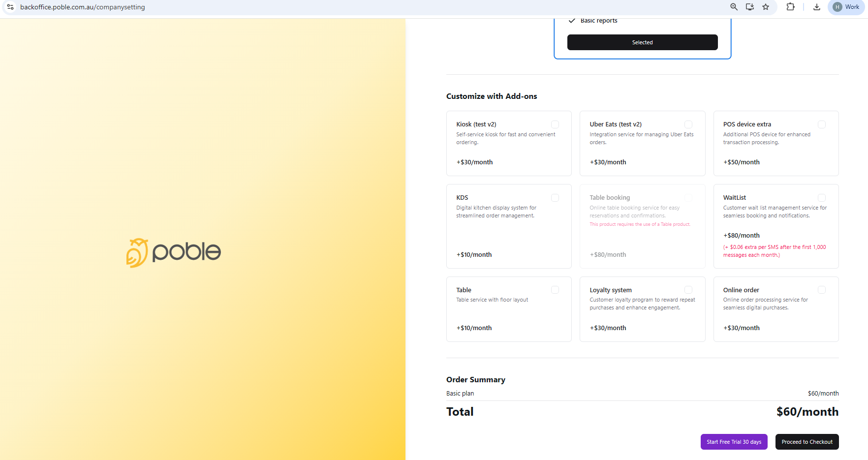Open the browser extensions puzzle icon
This screenshot has height=460, width=868.
click(790, 7)
